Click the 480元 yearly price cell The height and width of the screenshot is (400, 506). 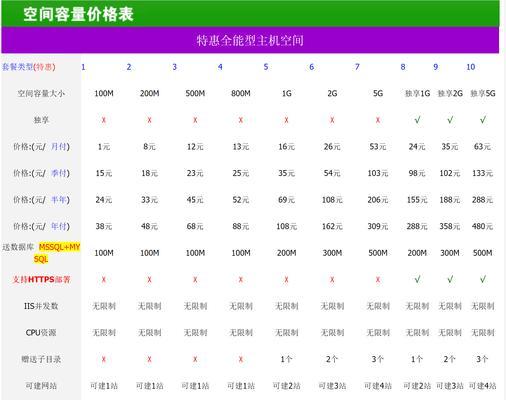(482, 226)
